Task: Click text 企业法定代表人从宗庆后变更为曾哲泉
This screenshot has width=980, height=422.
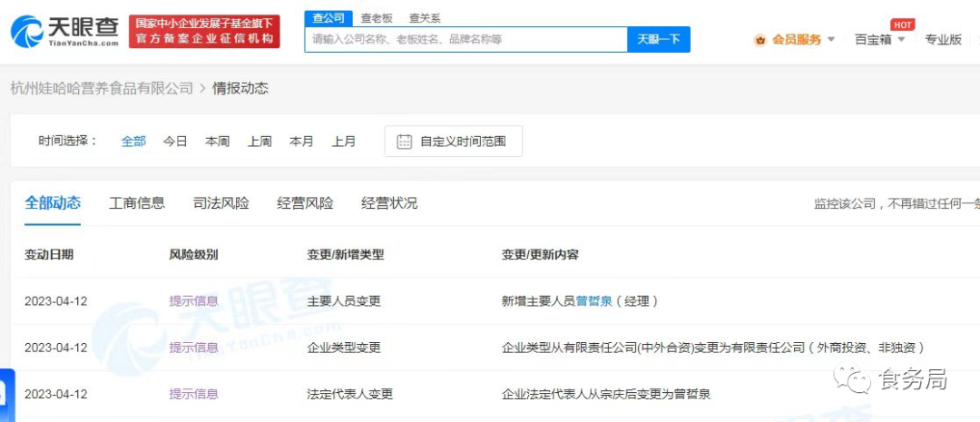Action: coord(606,394)
